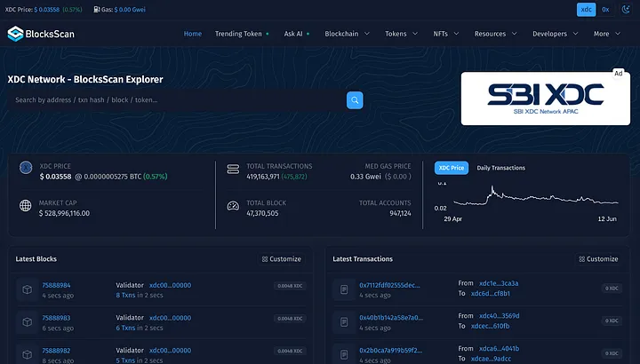Open sender address xdca6...4041b
Viewport: 640px width, 364px height.
click(500, 349)
